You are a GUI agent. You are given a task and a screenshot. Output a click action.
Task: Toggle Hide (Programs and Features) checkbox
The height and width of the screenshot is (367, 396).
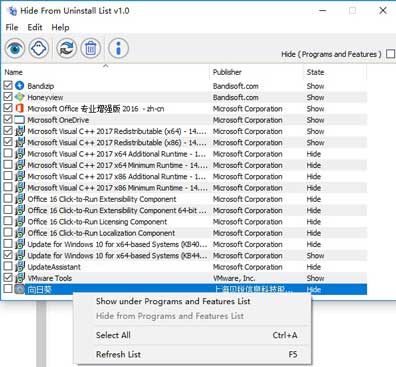click(x=390, y=54)
